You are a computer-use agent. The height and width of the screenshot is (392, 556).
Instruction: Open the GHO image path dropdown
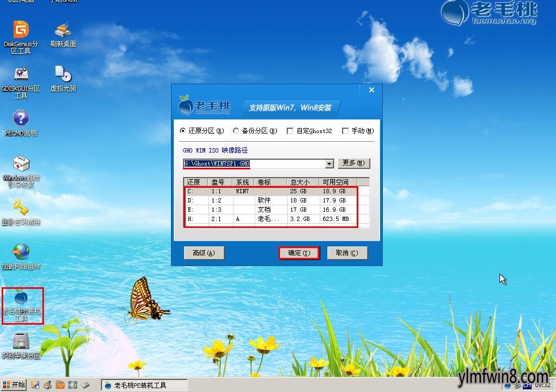[328, 162]
